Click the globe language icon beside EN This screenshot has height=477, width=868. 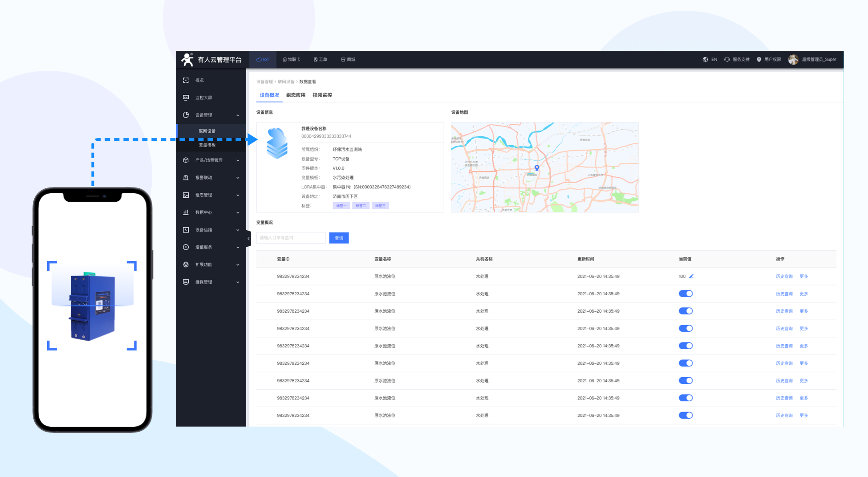[706, 59]
